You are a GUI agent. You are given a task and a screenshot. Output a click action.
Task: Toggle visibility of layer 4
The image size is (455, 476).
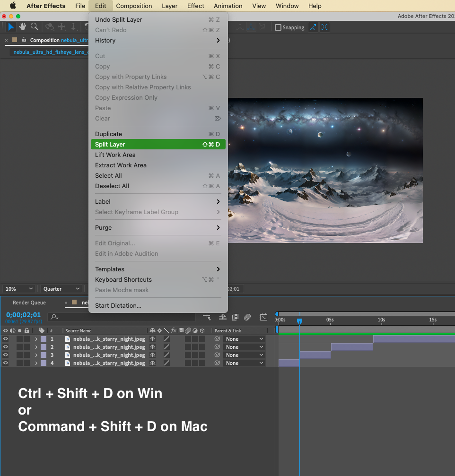pos(6,363)
